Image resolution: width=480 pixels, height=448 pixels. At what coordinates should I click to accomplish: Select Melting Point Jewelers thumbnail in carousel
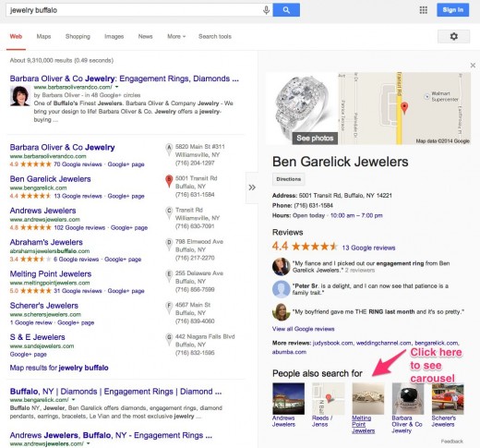tap(368, 399)
